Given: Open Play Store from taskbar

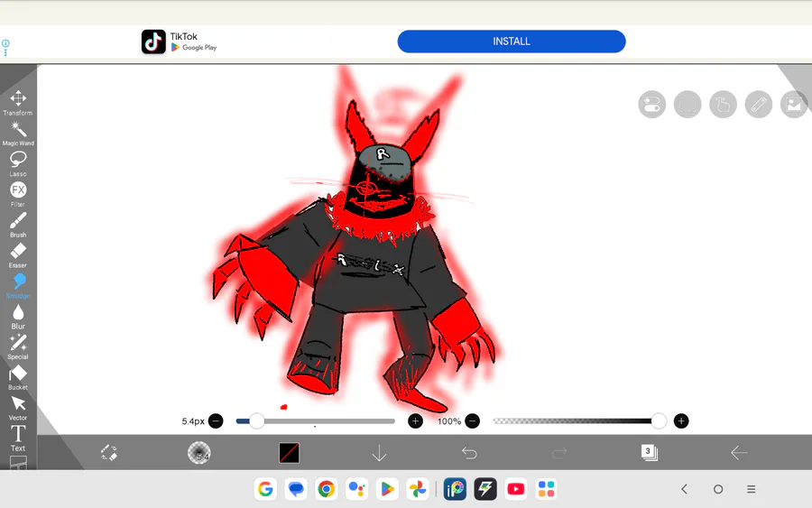Looking at the screenshot, I should coord(387,489).
